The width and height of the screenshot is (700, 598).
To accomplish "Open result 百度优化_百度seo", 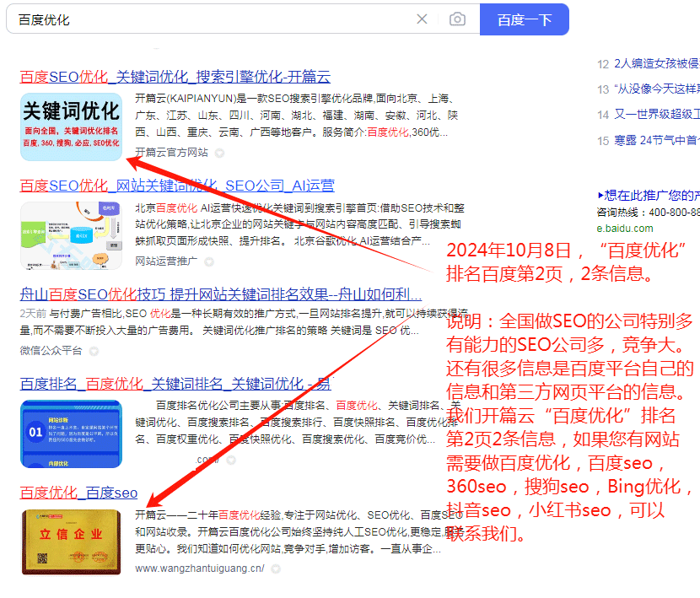I will pyautogui.click(x=78, y=493).
